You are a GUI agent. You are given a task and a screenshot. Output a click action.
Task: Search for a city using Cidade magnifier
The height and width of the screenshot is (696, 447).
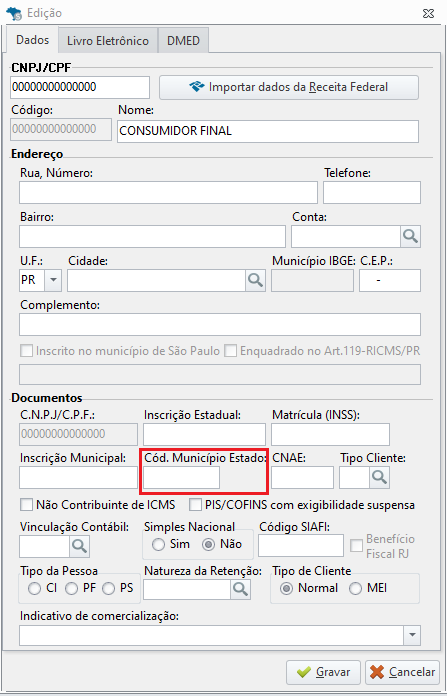[255, 281]
